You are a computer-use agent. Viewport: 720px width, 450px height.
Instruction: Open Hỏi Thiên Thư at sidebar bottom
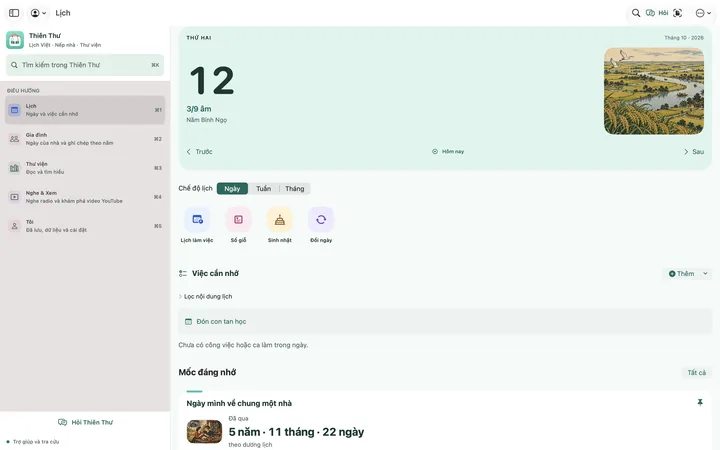85,422
